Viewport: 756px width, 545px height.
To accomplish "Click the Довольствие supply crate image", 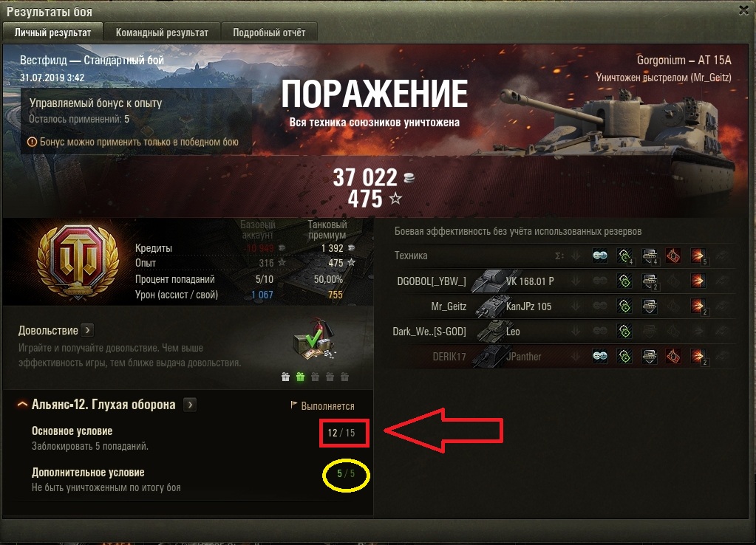I will [x=314, y=340].
